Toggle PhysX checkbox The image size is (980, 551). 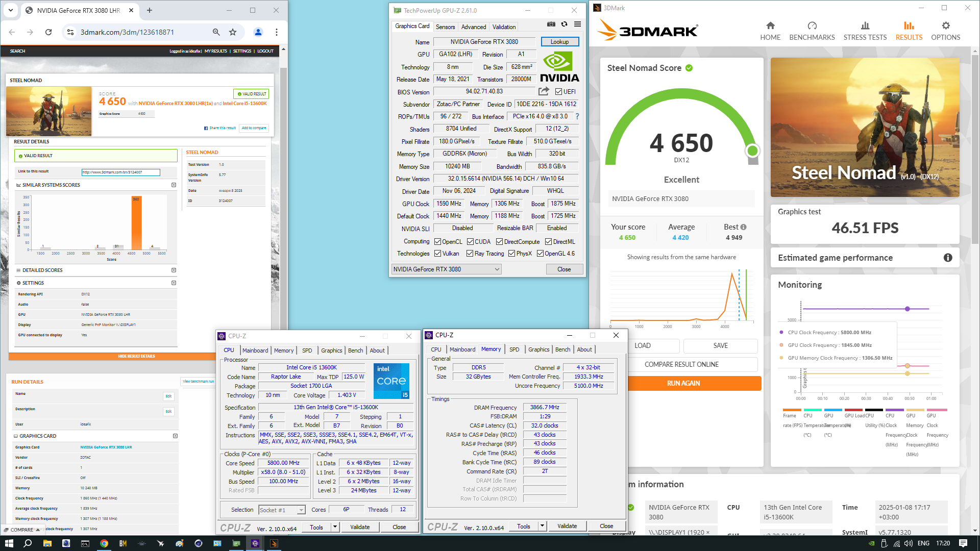(x=511, y=254)
